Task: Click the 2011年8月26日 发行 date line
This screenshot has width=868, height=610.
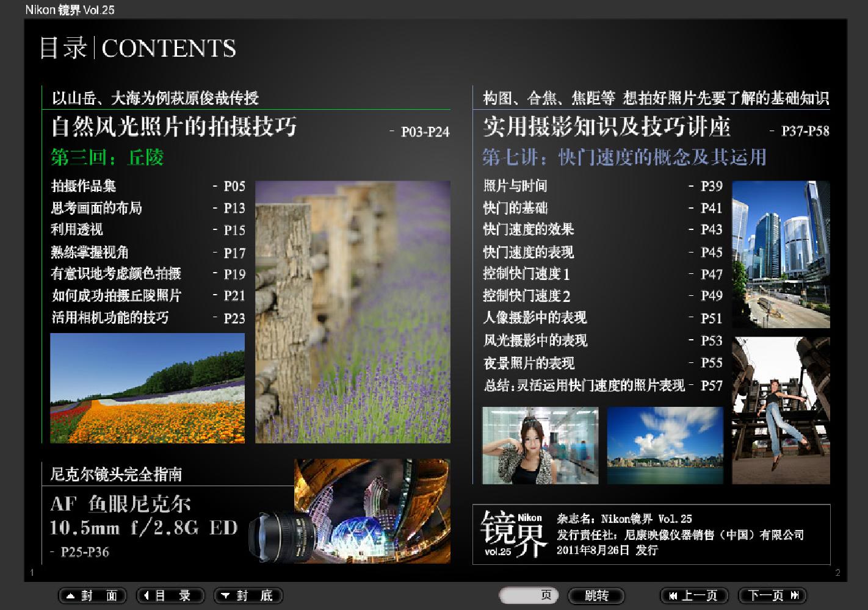Action: click(x=607, y=550)
